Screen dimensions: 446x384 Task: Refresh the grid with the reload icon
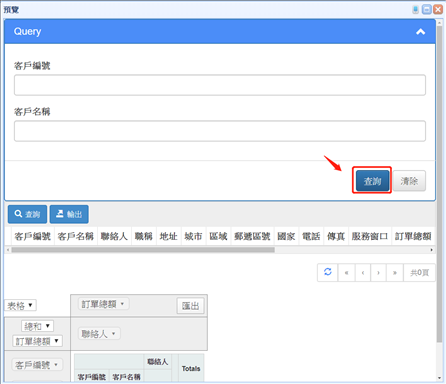[x=328, y=272]
